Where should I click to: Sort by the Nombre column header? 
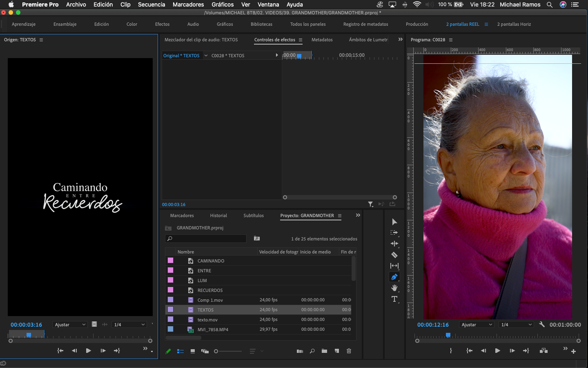coord(186,252)
